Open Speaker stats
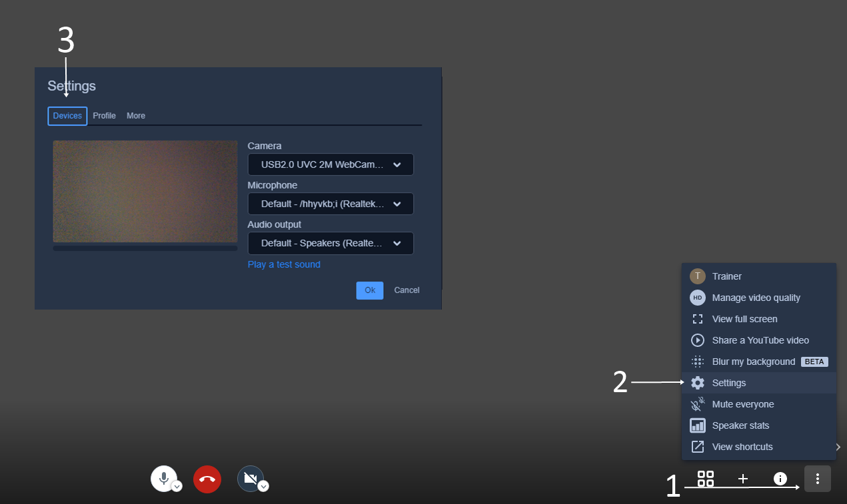Screen dimensions: 847x504 [759, 425]
